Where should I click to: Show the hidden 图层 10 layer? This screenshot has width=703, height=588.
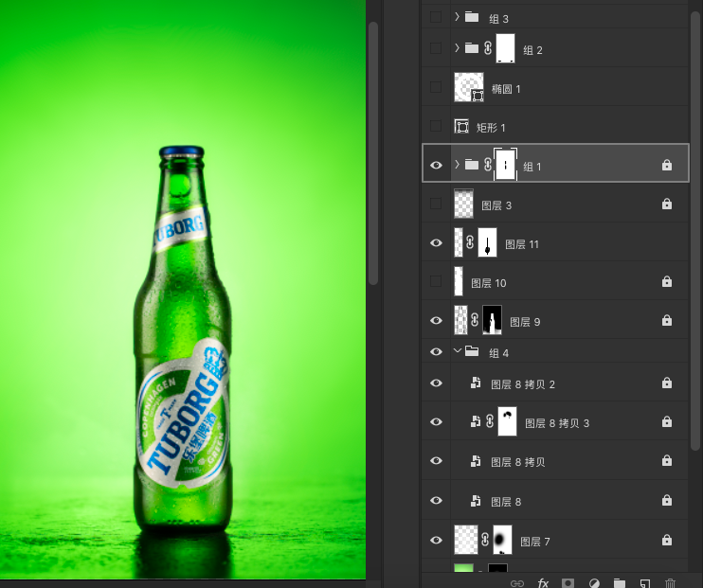[x=435, y=281]
